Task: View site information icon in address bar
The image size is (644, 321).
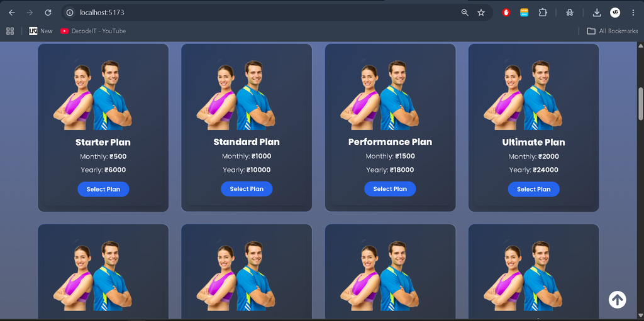Action: tap(70, 13)
